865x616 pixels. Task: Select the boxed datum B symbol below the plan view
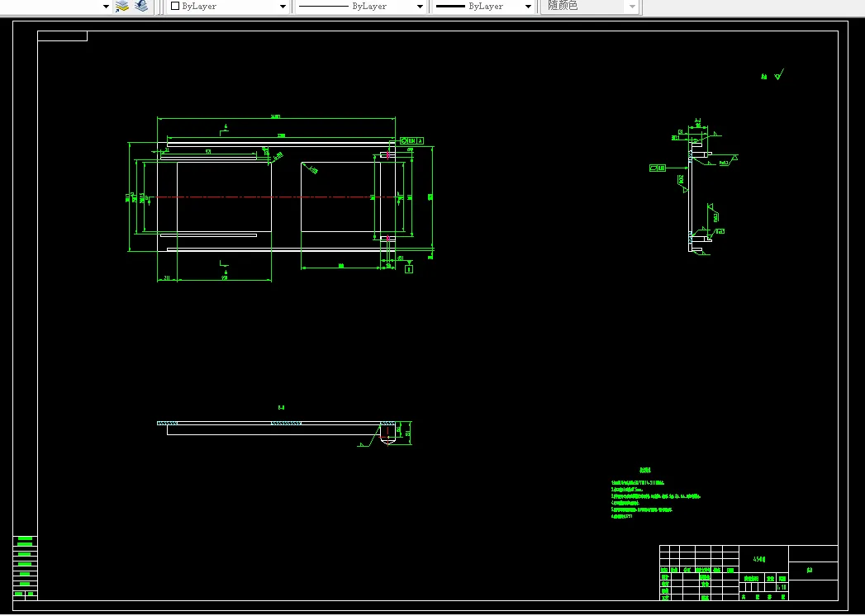[409, 268]
